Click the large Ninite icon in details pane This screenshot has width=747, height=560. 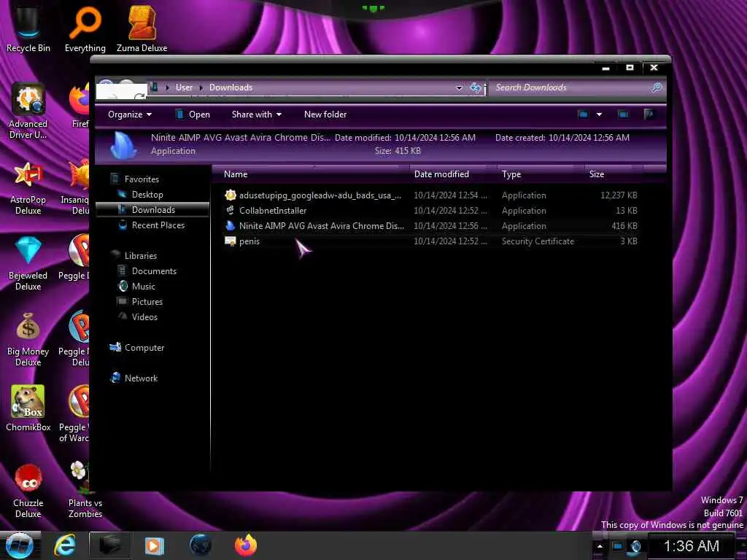coord(123,145)
